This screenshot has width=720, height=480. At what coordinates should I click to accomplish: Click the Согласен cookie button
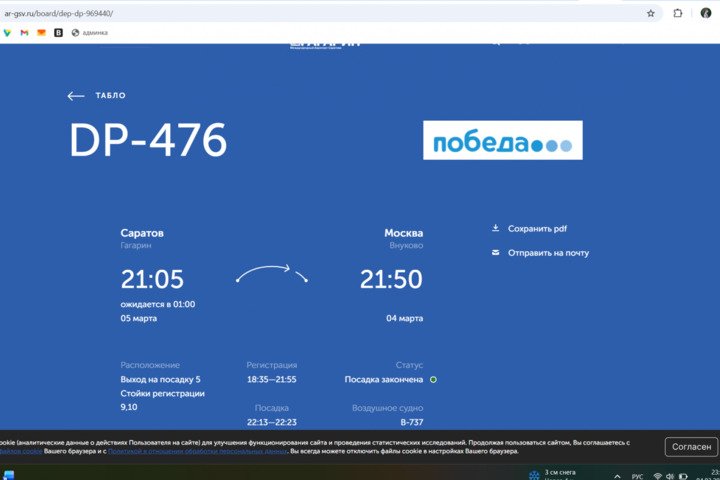tap(691, 447)
